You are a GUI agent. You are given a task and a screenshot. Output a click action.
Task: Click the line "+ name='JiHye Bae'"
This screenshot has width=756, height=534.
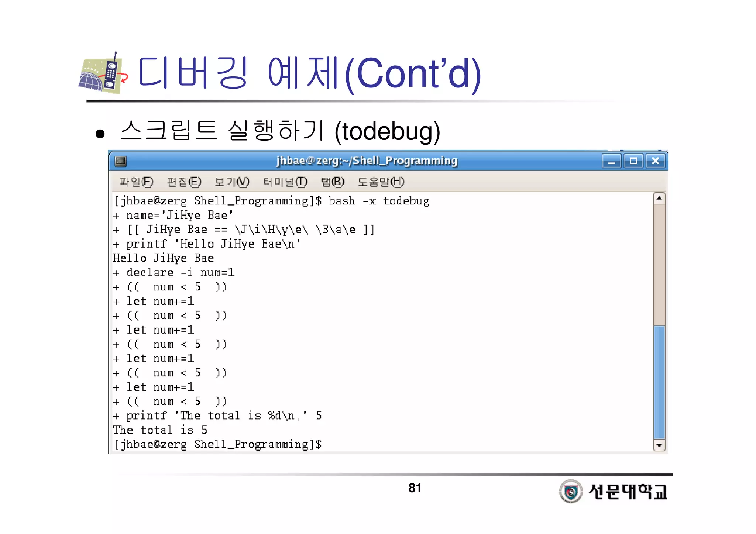click(173, 215)
